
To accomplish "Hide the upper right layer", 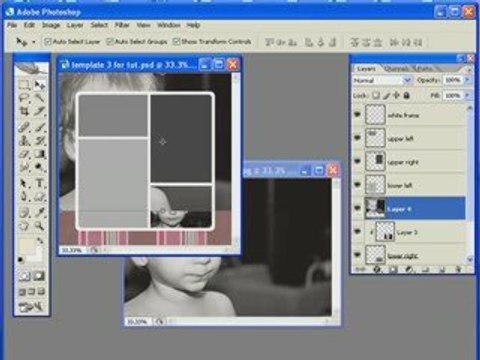I will point(358,161).
